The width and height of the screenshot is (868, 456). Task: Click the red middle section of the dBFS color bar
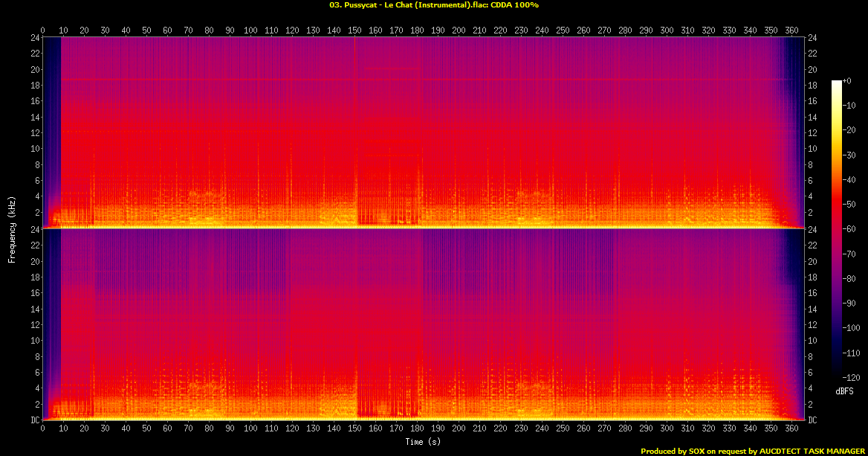point(837,205)
